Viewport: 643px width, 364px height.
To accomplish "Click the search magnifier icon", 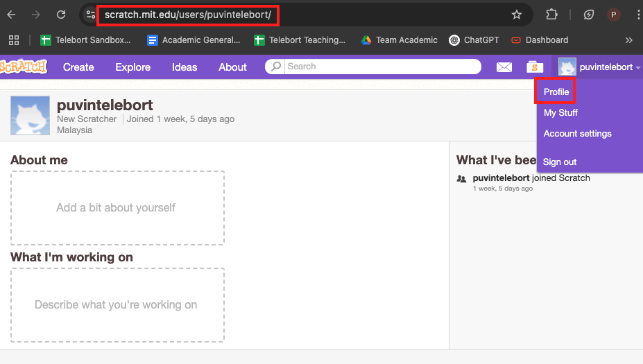I will (277, 67).
